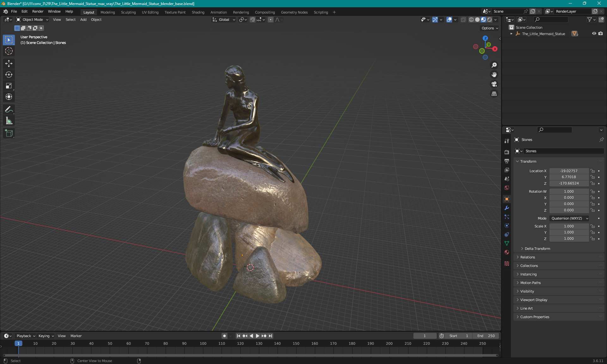Click the current frame number field
The width and height of the screenshot is (607, 364).
425,336
